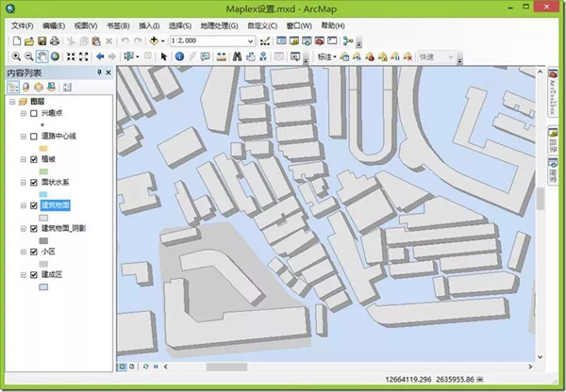Uncheck the 建筑物面_阴影 layer

tap(34, 229)
